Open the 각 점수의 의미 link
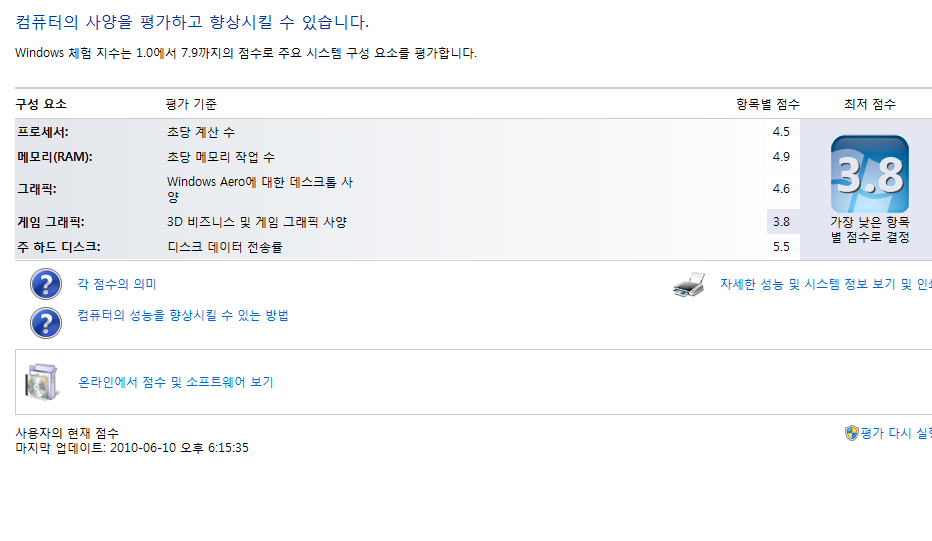Screen dimensions: 932x541 click(117, 285)
